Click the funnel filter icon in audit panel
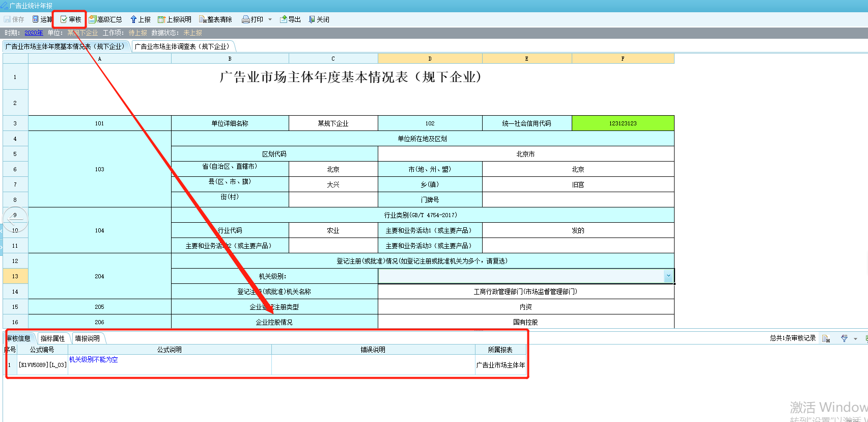 pos(844,338)
